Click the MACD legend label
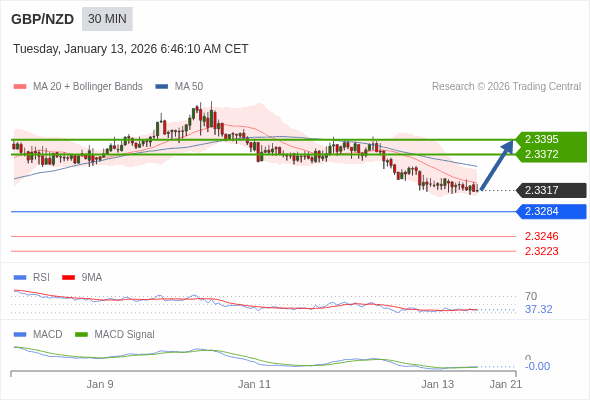Screen dimensions: 590x400 coord(48,335)
